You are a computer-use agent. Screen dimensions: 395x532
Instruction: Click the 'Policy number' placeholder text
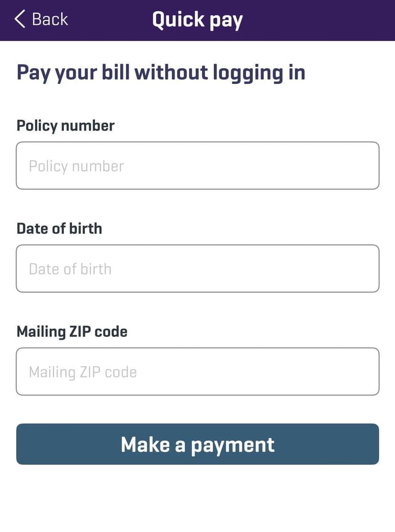point(76,166)
